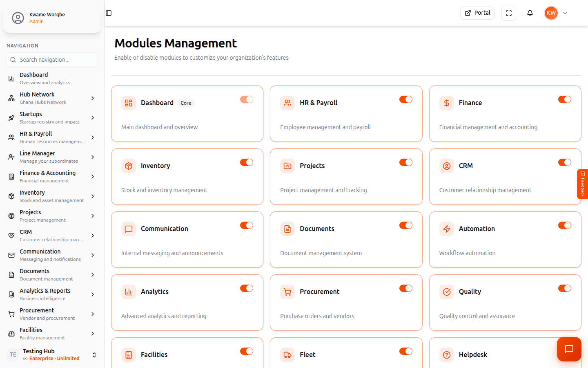Toggle the Analytics module switch

247,288
